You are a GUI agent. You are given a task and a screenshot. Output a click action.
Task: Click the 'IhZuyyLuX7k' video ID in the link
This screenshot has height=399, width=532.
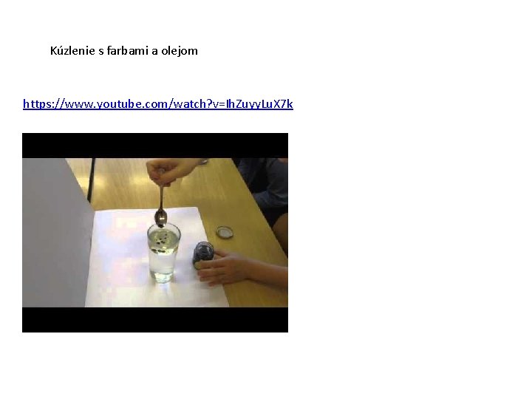pyautogui.click(x=259, y=104)
